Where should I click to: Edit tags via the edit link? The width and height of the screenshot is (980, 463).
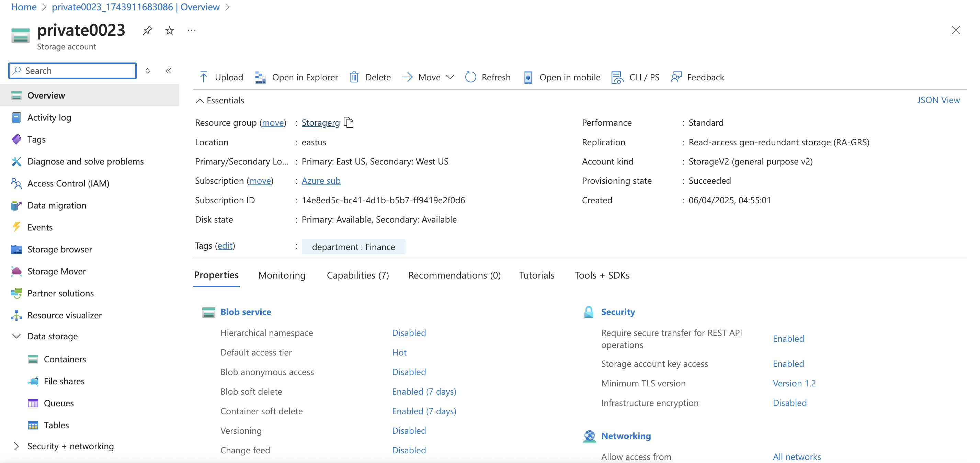point(225,246)
